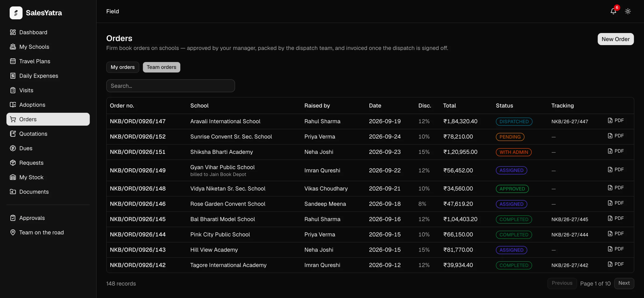
Task: Click tracking number NKB/26-27/445
Action: point(570,220)
